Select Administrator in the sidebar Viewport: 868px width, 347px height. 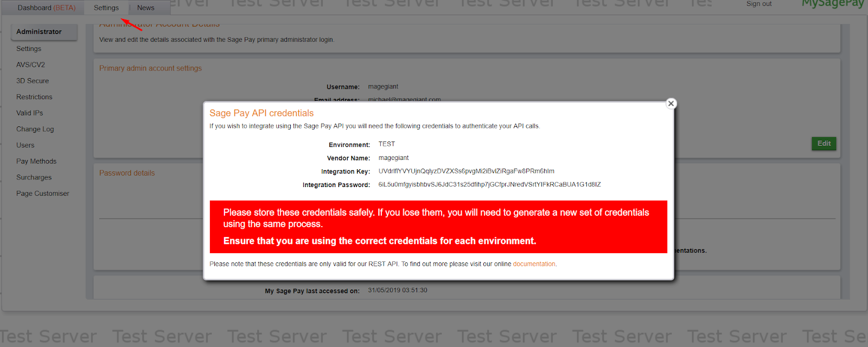44,32
